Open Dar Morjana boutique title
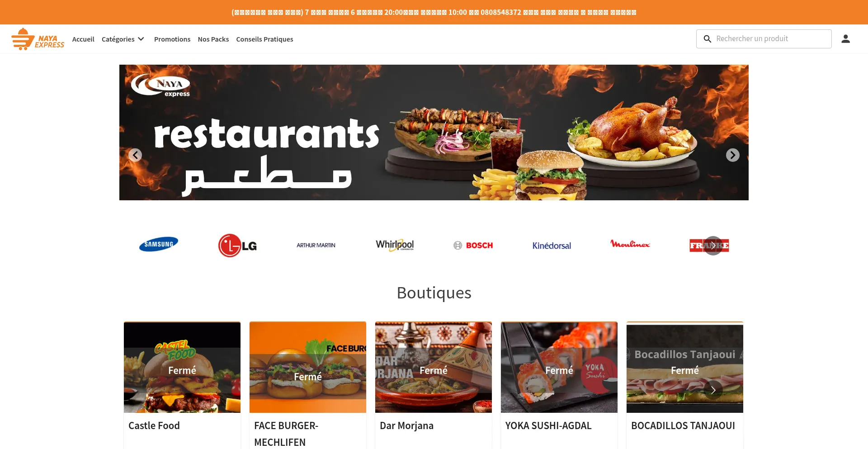The height and width of the screenshot is (449, 868). click(x=406, y=425)
